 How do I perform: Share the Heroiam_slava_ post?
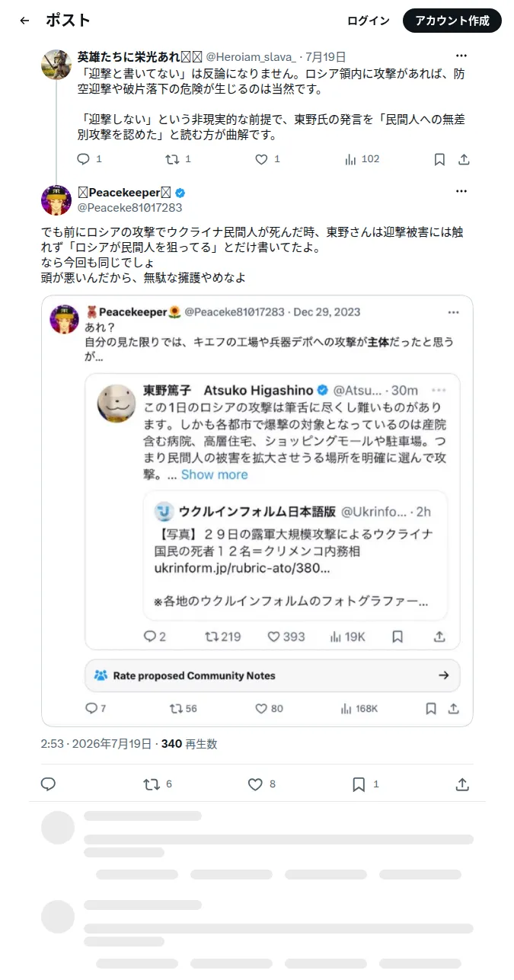click(x=464, y=159)
